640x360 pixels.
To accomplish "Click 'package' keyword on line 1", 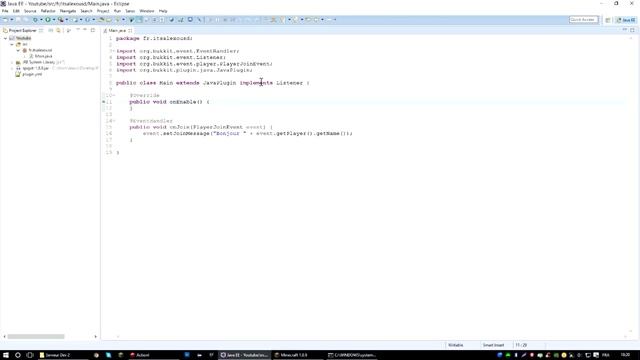I will 127,38.
